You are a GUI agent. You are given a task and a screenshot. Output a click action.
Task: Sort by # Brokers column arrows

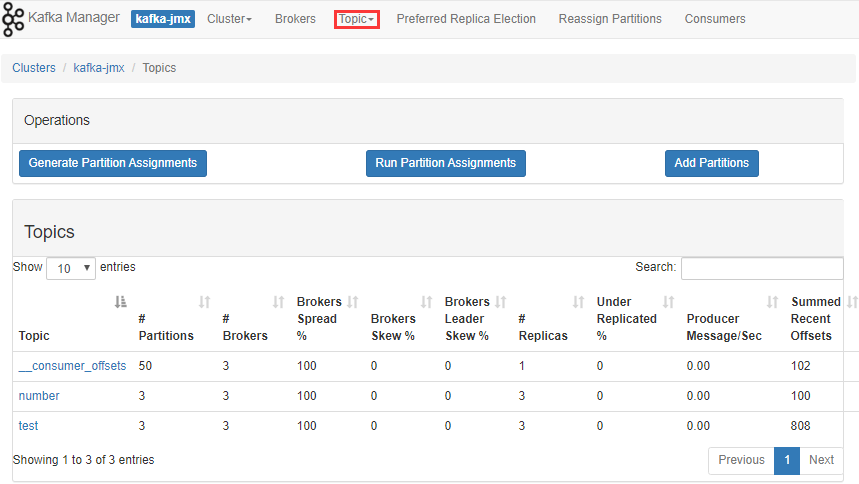tap(278, 301)
